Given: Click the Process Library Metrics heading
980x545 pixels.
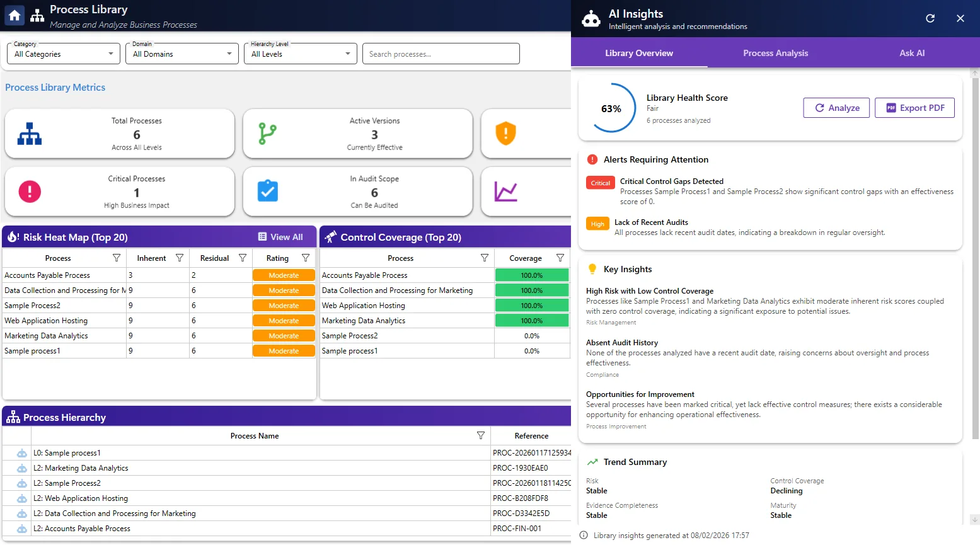Looking at the screenshot, I should [x=55, y=88].
